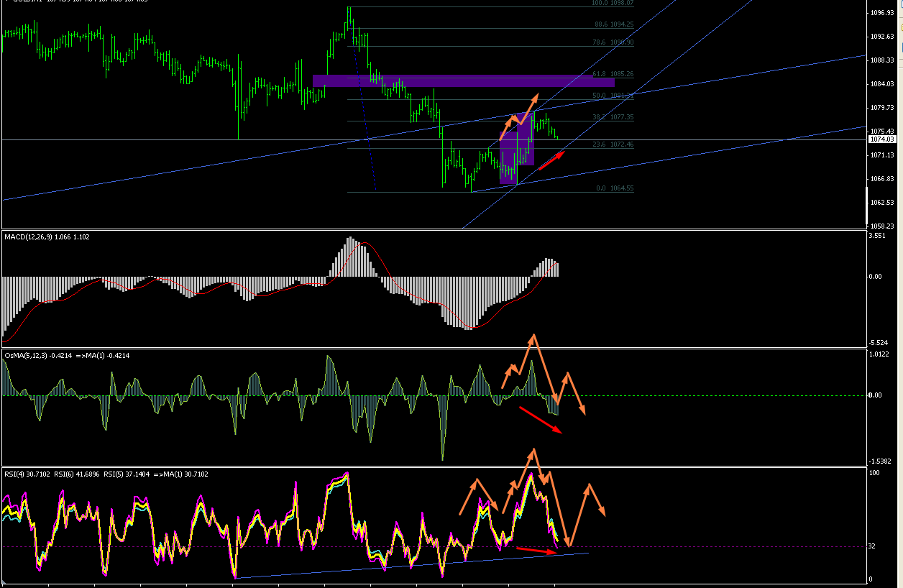Click the 100.0 1098.07 Fibonacci level label
Viewport: 903px width, 588px height.
pos(612,4)
